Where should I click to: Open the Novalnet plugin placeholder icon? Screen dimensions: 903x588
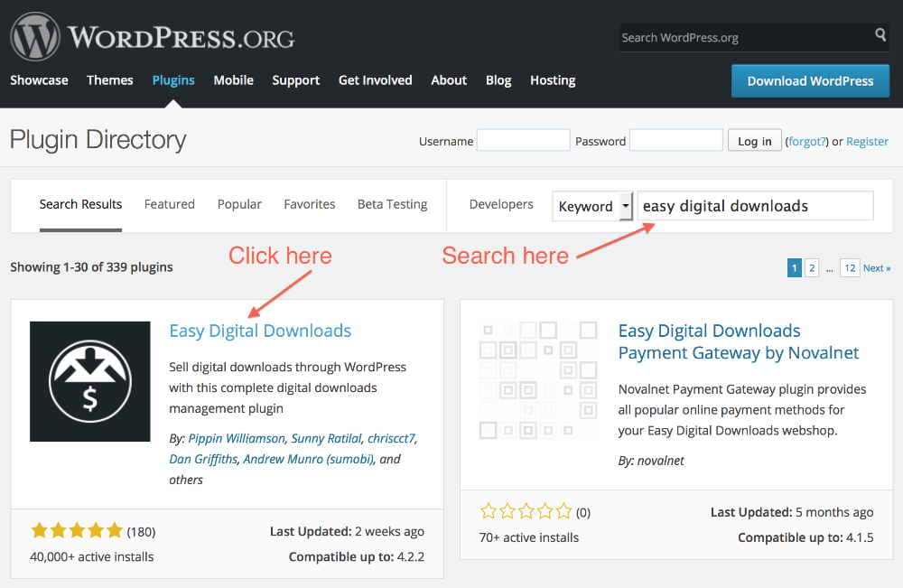539,381
